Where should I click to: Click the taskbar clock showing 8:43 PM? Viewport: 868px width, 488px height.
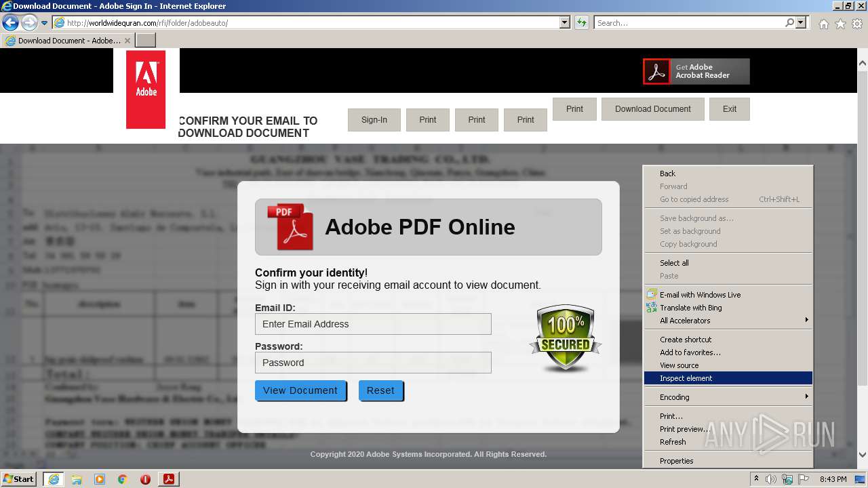click(833, 479)
